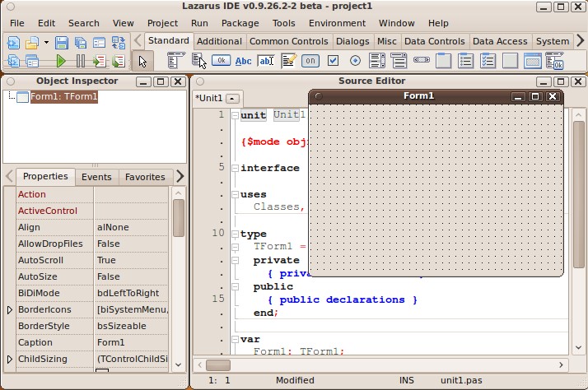The width and height of the screenshot is (588, 390).
Task: Select the TEdit component icon
Action: pyautogui.click(x=266, y=60)
